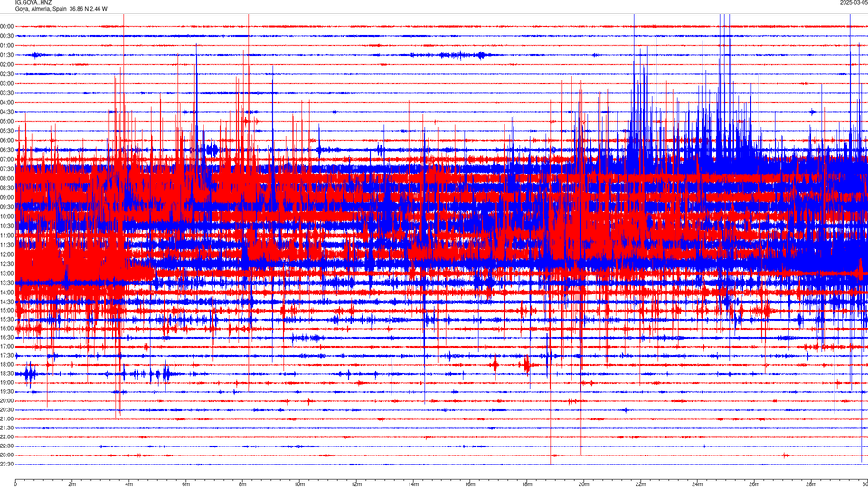Select the 09:00 trace time label
This screenshot has width=868, height=488.
[7, 197]
